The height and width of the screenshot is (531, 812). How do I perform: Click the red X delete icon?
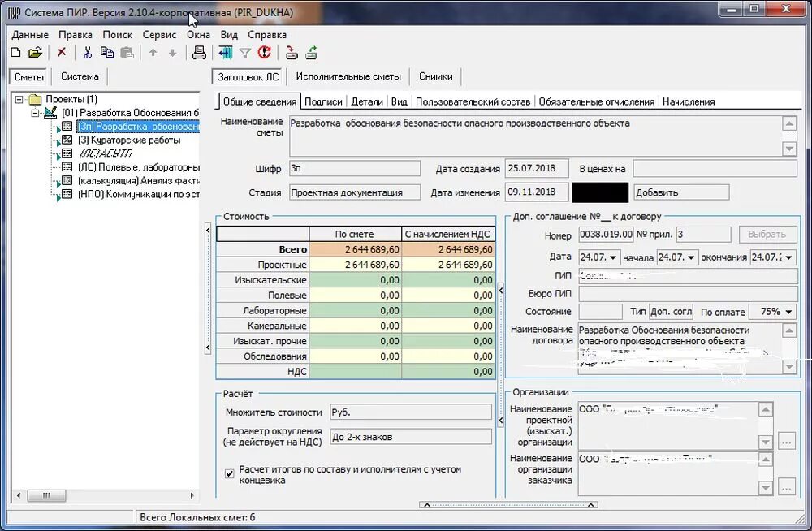point(62,52)
